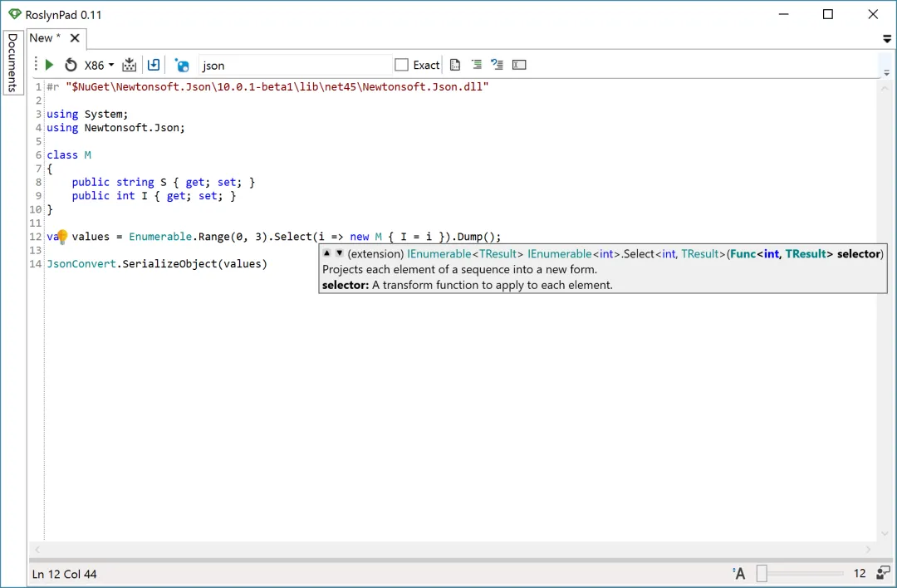Viewport: 897px width, 588px height.
Task: Click the compile and save assembly icon
Action: click(x=130, y=66)
